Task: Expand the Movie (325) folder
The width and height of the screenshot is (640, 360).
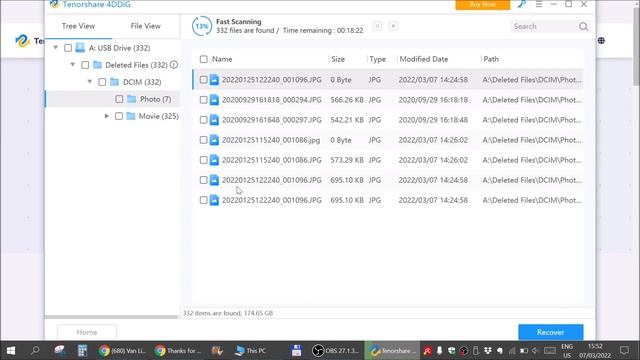Action: [x=107, y=116]
